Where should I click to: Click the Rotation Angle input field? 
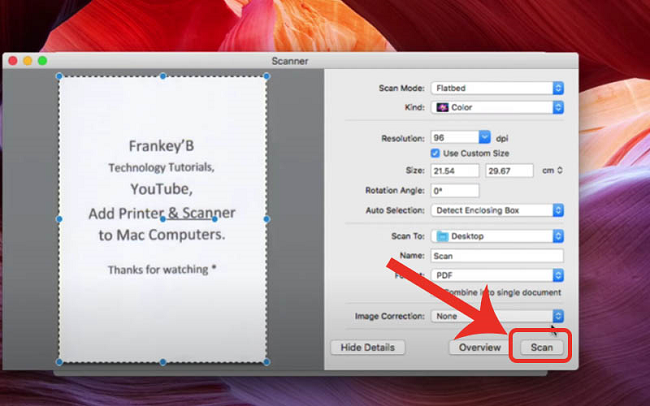455,190
